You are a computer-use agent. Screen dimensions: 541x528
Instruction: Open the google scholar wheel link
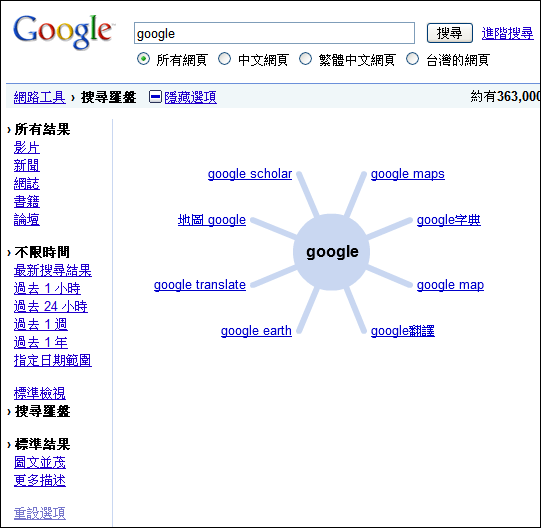click(x=250, y=174)
